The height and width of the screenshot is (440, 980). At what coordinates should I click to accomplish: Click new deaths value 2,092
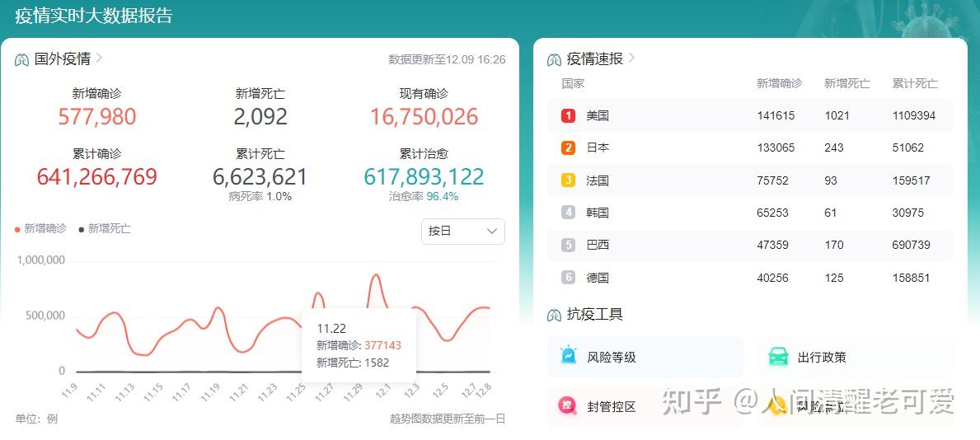(260, 117)
